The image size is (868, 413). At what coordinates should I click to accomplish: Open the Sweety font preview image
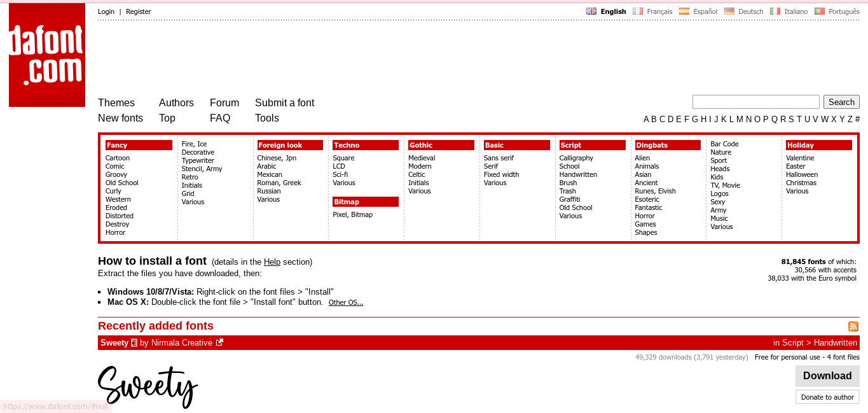(148, 386)
